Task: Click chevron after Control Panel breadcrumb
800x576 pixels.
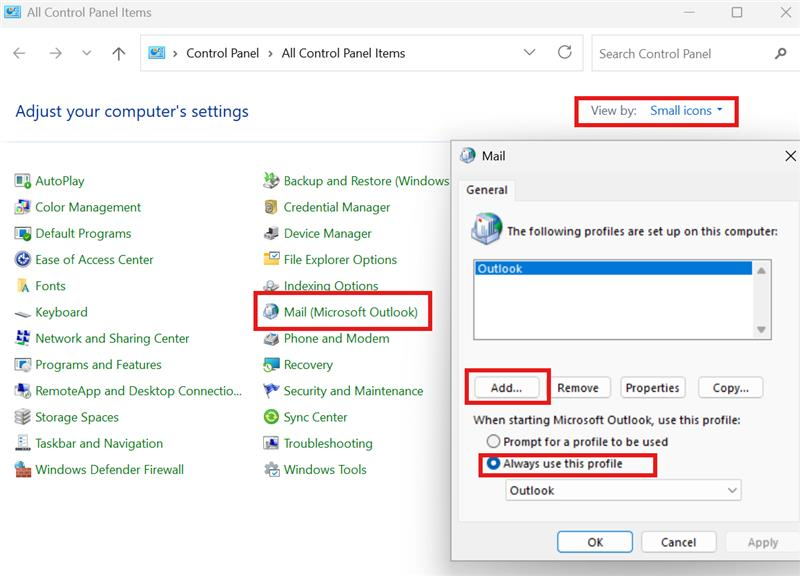Action: (270, 54)
